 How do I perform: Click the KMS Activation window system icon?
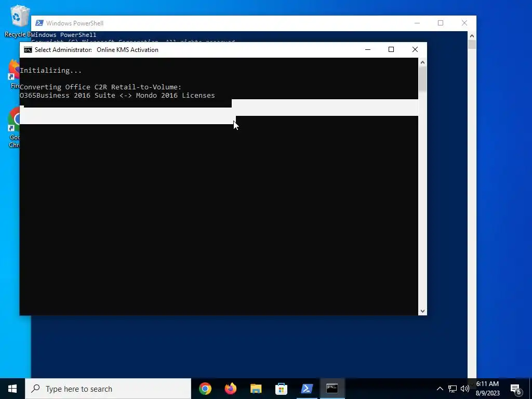[x=28, y=50]
